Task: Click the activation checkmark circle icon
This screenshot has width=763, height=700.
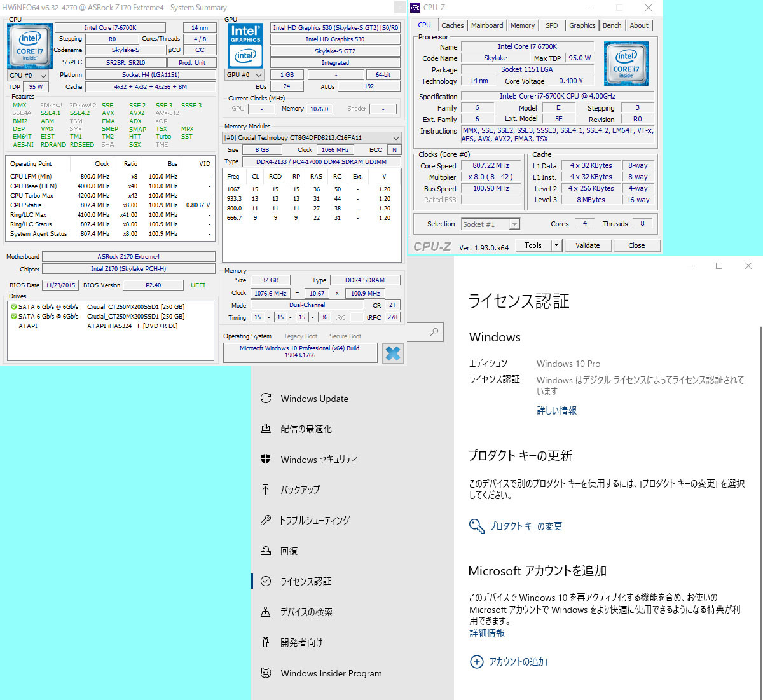Action: [x=266, y=581]
